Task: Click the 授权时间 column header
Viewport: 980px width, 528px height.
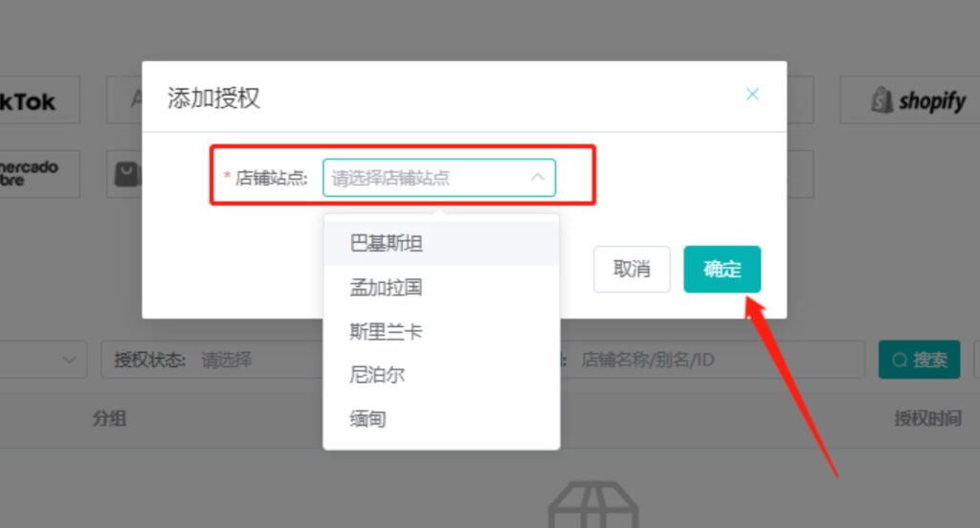Action: 927,418
